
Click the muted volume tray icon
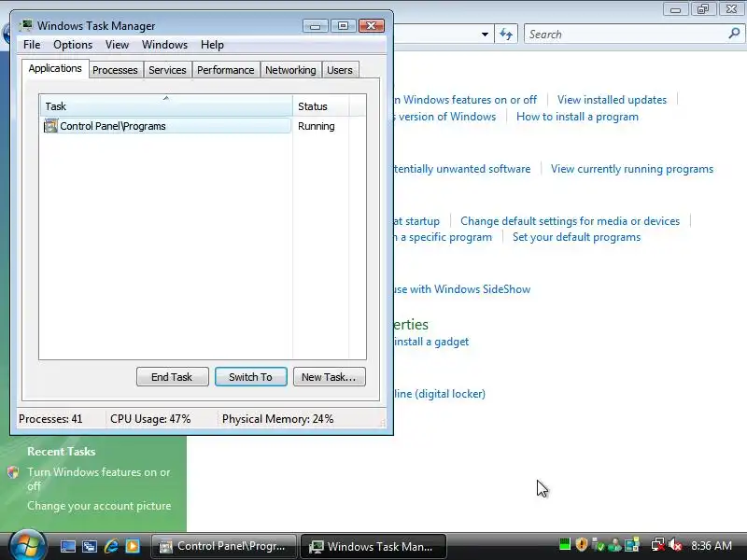675,545
